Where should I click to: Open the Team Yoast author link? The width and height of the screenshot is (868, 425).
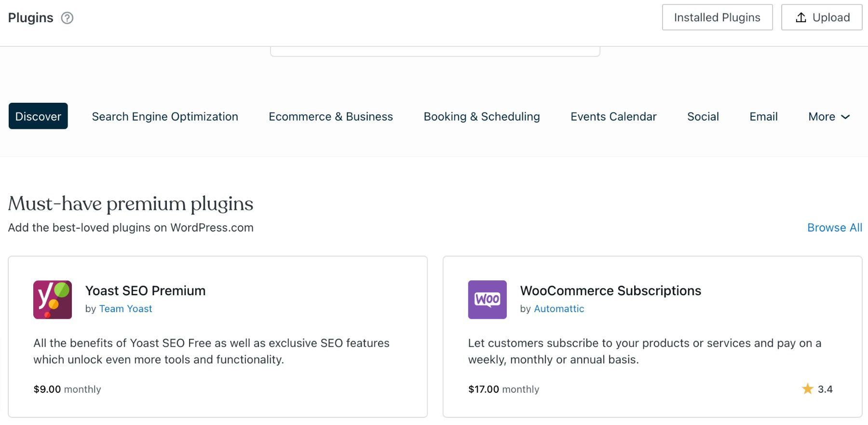[x=125, y=309]
